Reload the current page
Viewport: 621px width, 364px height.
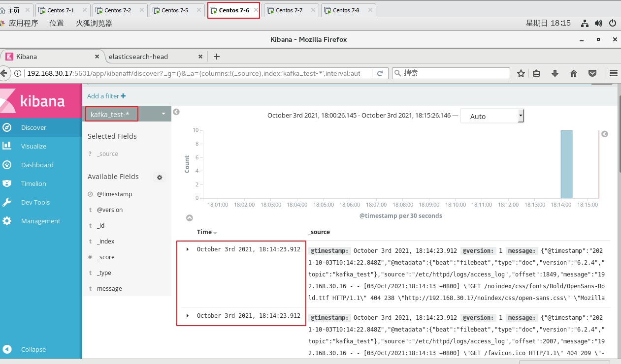(x=380, y=73)
